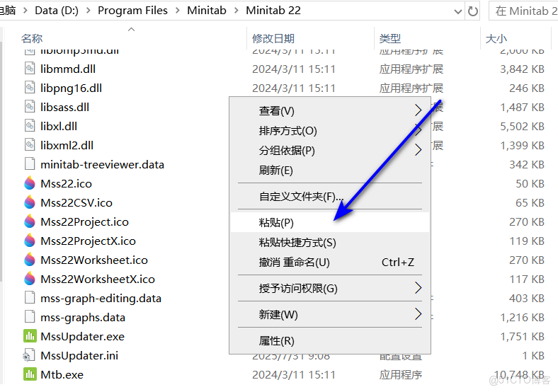This screenshot has width=558, height=392.
Task: Choose 排序方式(O) in the context menu
Action: point(329,130)
